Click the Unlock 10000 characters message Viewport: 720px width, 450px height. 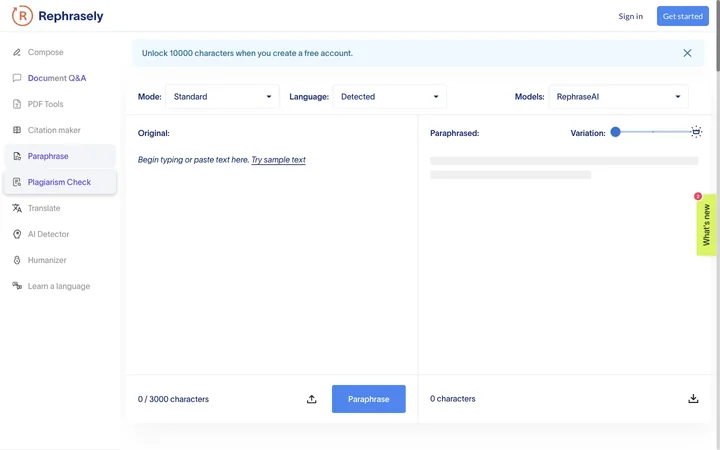tap(247, 53)
